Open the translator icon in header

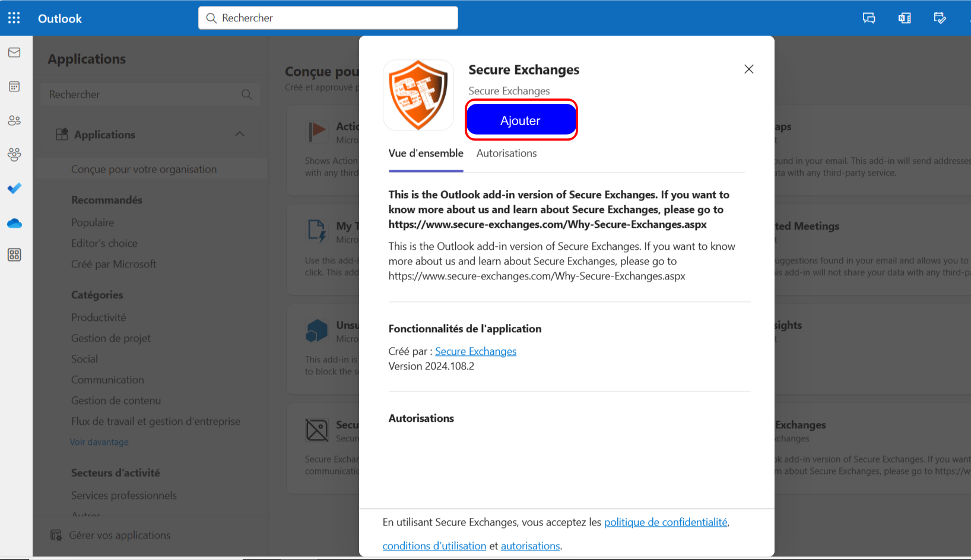click(905, 18)
